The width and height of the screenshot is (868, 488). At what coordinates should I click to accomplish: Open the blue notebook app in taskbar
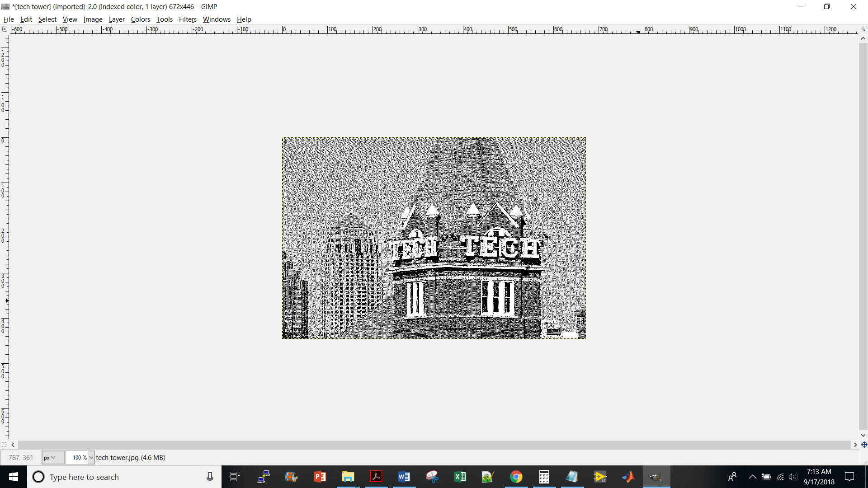tap(572, 477)
